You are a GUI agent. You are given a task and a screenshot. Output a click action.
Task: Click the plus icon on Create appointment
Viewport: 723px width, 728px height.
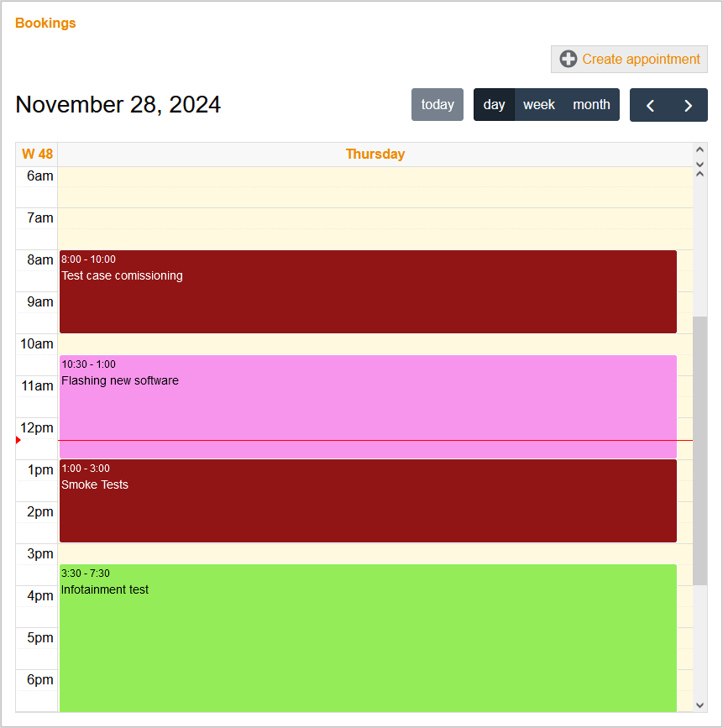tap(568, 59)
